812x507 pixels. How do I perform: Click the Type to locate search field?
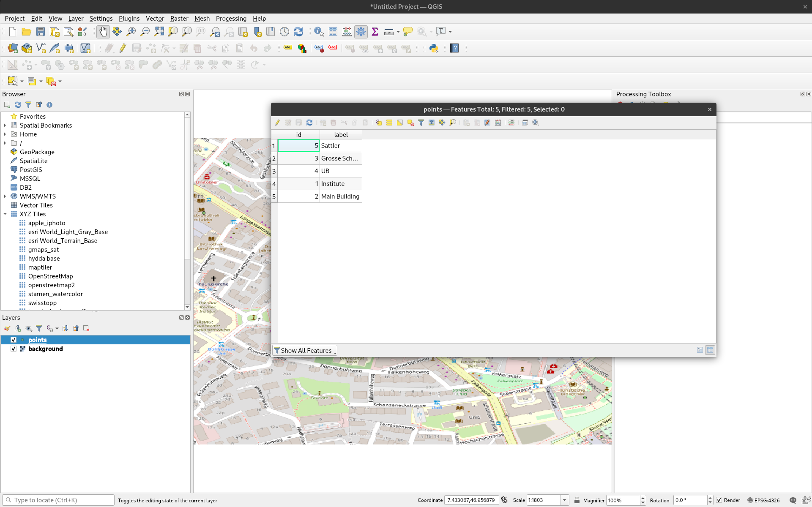click(59, 500)
